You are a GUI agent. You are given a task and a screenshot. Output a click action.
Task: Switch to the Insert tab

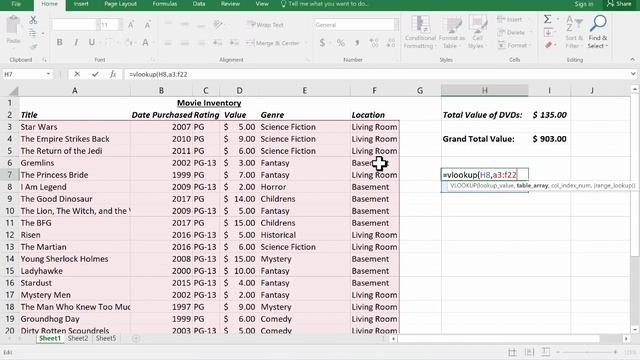(81, 4)
